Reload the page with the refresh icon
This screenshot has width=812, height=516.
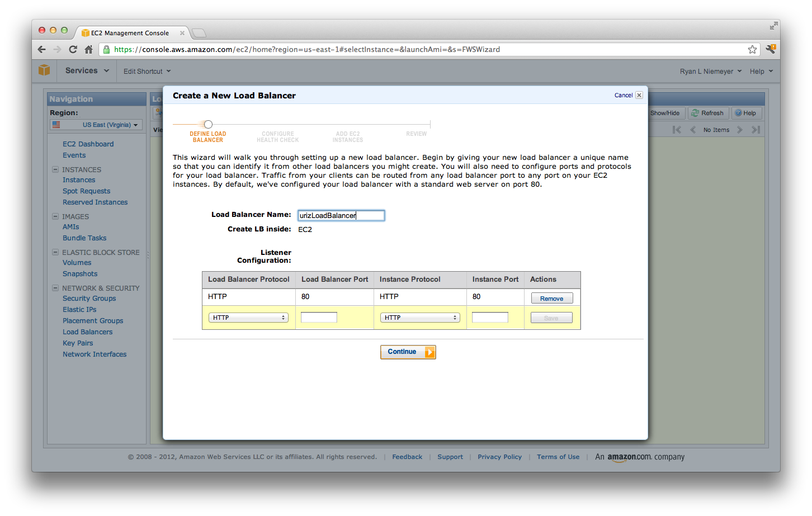point(73,49)
